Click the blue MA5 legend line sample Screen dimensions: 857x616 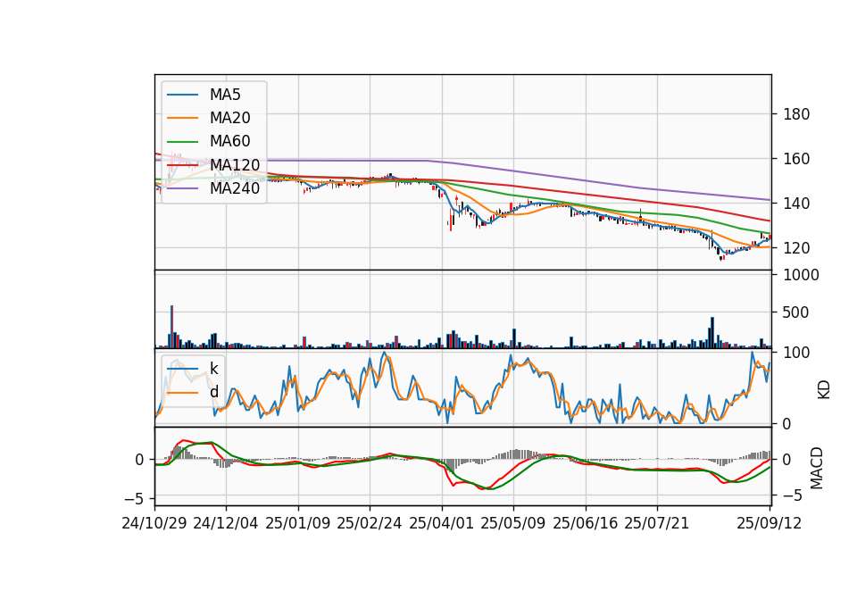[182, 96]
